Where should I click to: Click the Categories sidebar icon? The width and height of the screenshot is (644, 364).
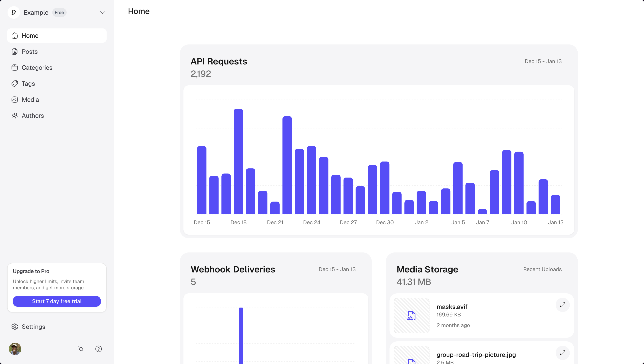point(14,68)
